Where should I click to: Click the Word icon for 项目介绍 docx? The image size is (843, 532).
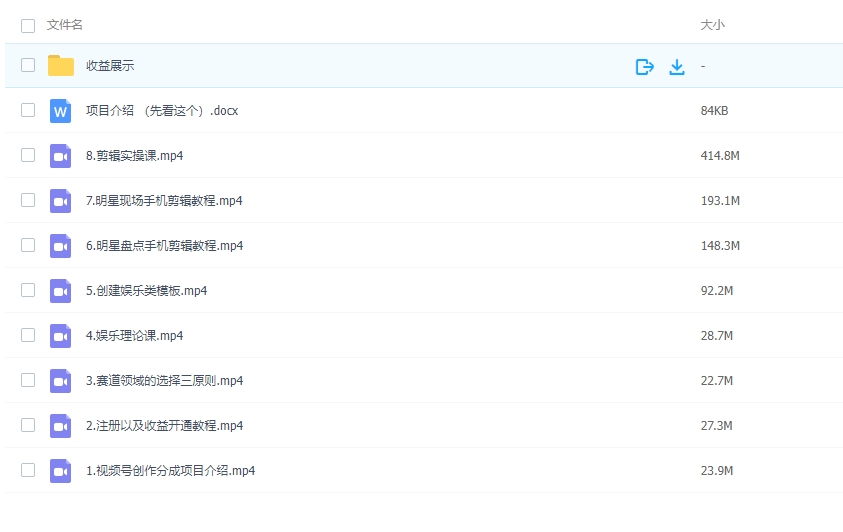click(61, 111)
